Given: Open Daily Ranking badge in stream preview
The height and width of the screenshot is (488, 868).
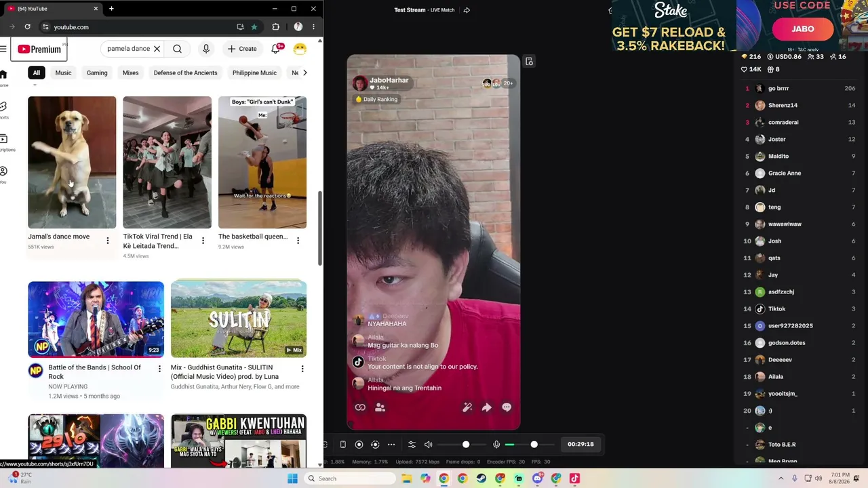Looking at the screenshot, I should [x=376, y=99].
